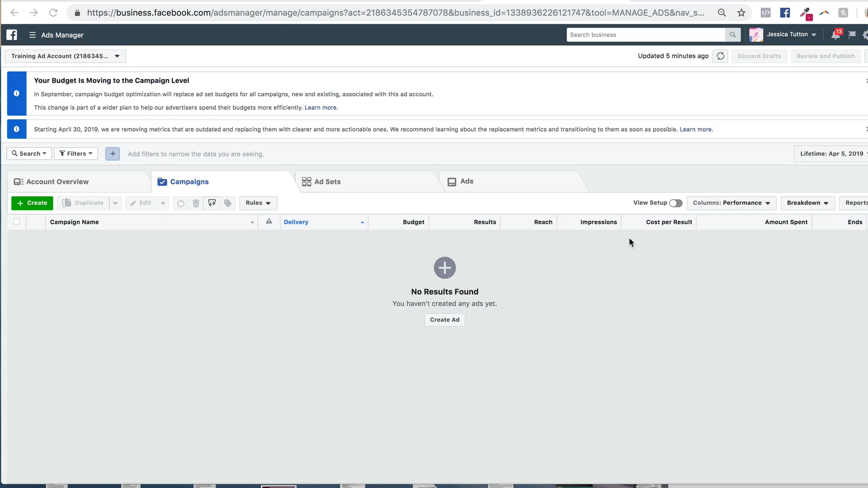Click the tag label icon in toolbar
Viewport: 868px width, 488px height.
228,203
